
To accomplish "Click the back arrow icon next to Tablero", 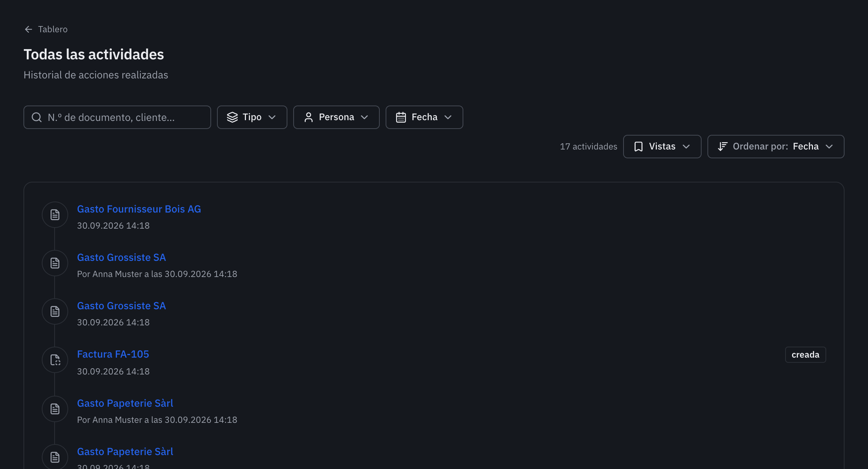I will pos(29,29).
